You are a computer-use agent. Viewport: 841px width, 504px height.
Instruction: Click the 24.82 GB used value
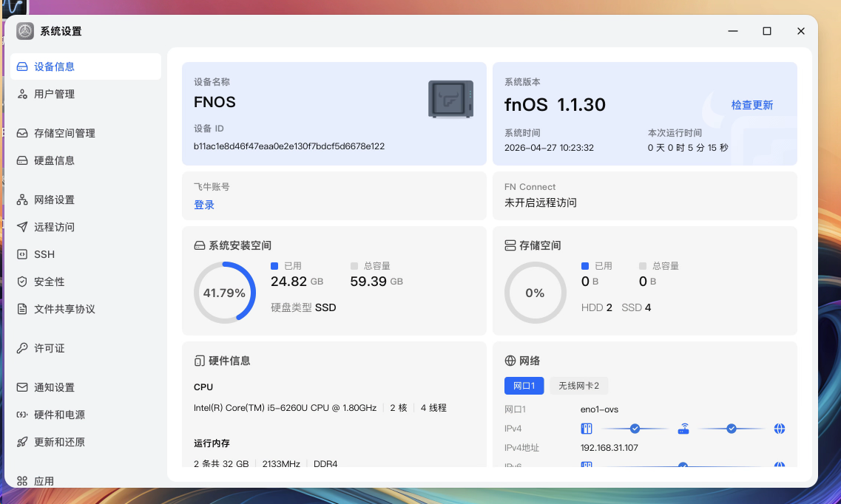tap(297, 281)
